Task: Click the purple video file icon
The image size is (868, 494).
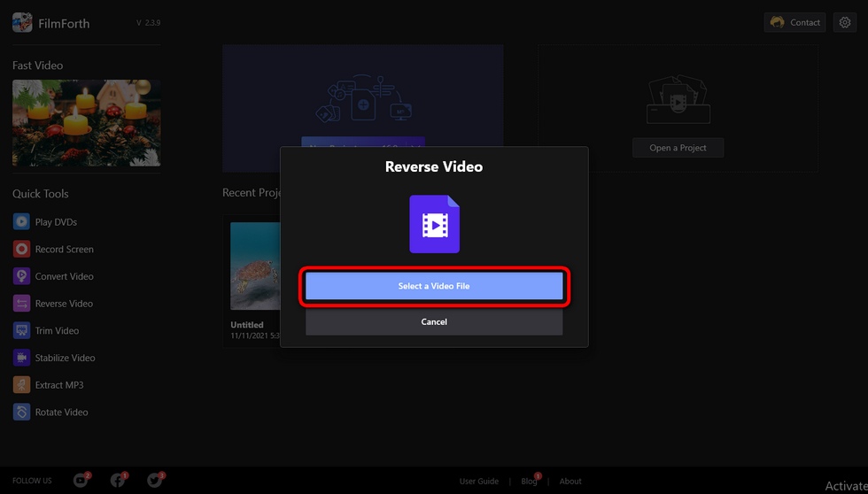Action: (x=435, y=224)
